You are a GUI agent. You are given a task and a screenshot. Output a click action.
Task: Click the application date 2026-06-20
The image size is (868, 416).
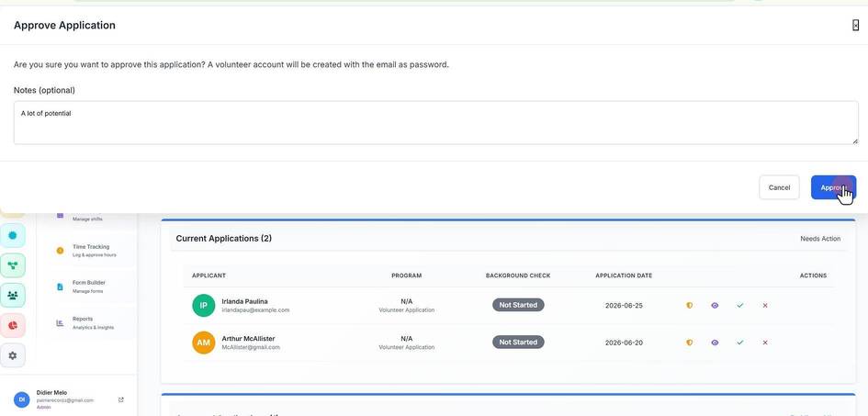click(x=624, y=343)
